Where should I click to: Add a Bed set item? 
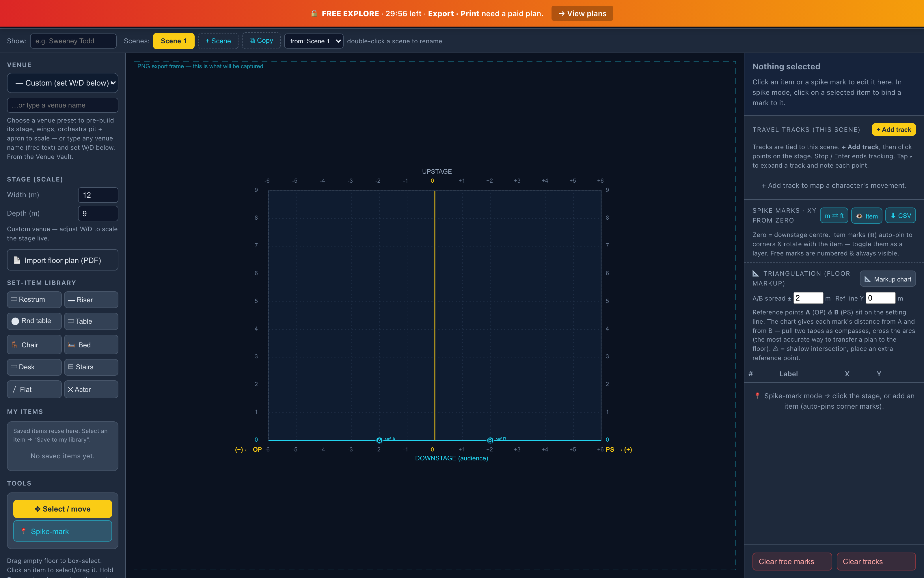pyautogui.click(x=91, y=345)
